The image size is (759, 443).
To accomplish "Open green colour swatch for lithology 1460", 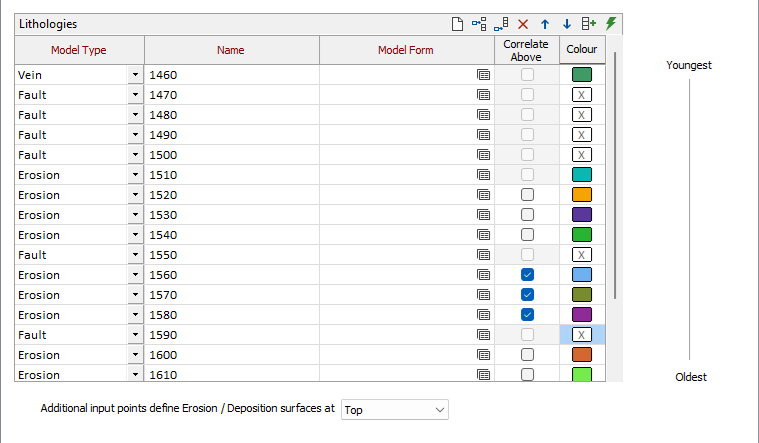I will [582, 75].
